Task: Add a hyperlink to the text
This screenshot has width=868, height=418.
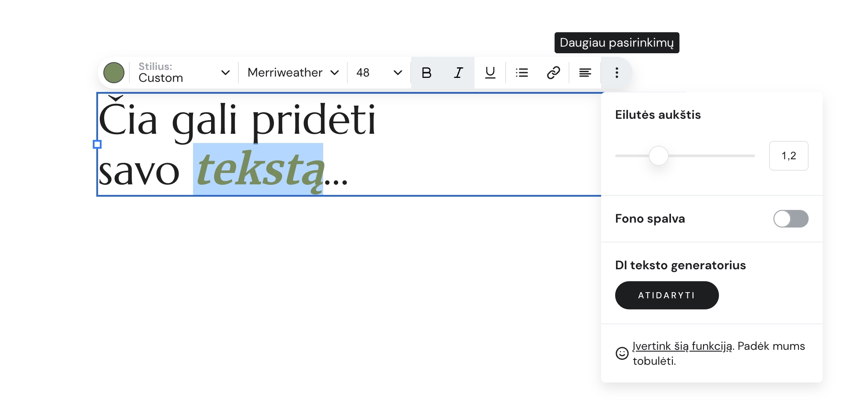Action: pyautogui.click(x=553, y=73)
